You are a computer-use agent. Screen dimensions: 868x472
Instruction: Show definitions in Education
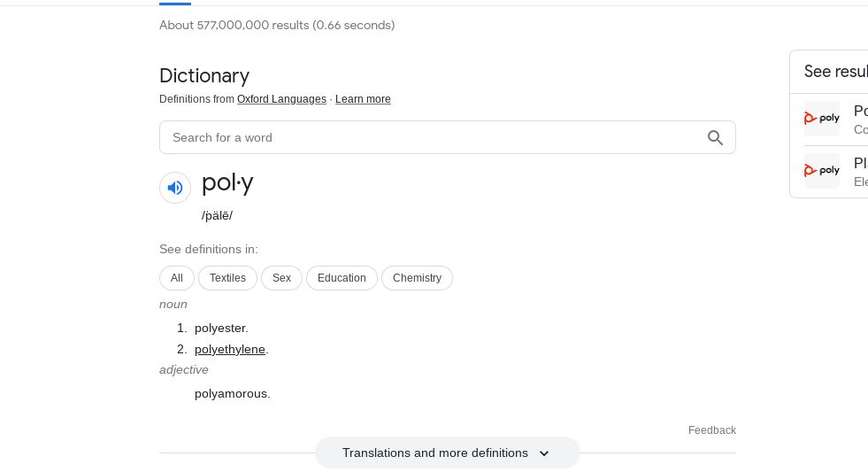pyautogui.click(x=342, y=278)
